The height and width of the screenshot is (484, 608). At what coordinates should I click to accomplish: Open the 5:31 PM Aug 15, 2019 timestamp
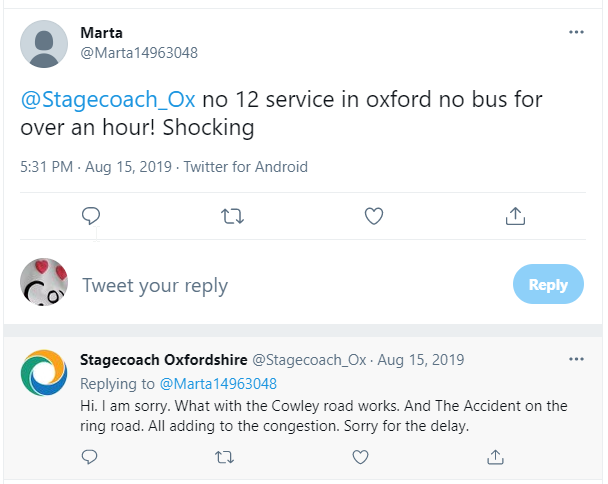tap(93, 167)
